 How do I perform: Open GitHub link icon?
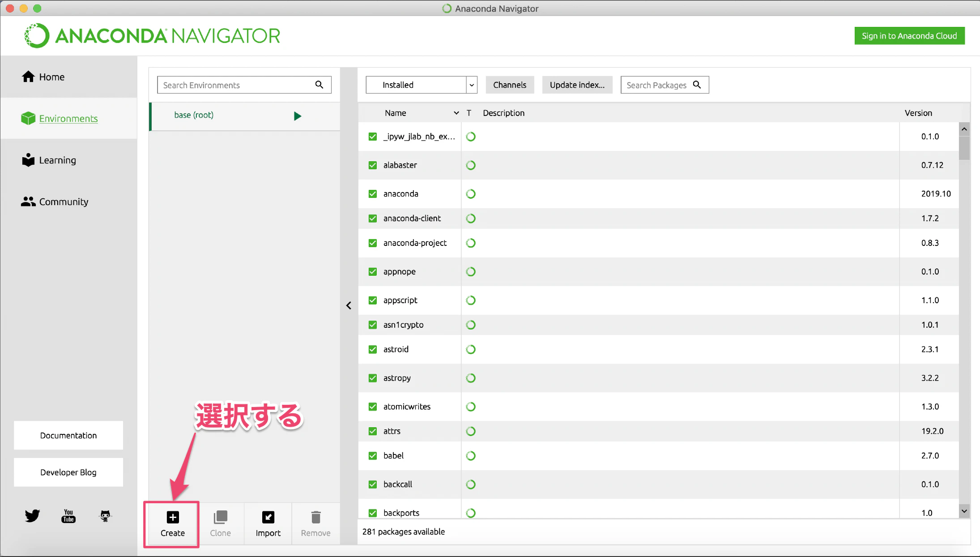pos(105,516)
